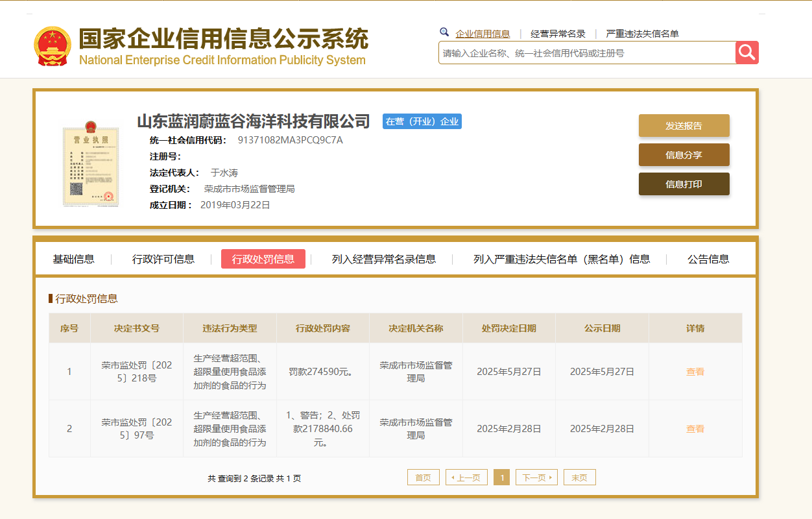Image resolution: width=812 pixels, height=519 pixels.
Task: Click document number 荣市监处罚〔2025〕218号
Action: [x=137, y=372]
